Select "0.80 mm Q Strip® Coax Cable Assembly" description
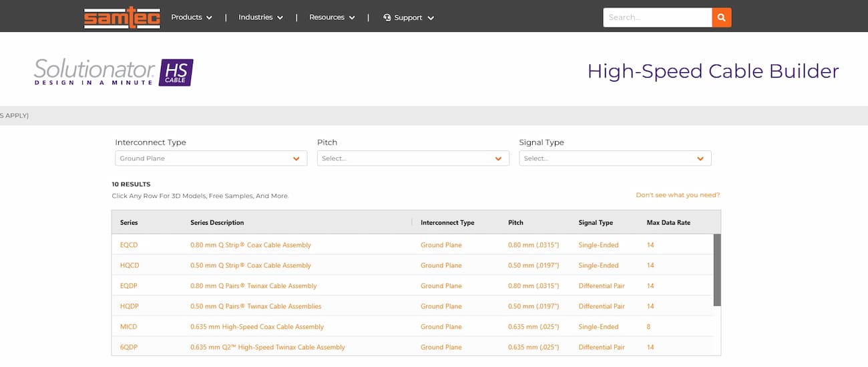868x367 pixels. (250, 245)
